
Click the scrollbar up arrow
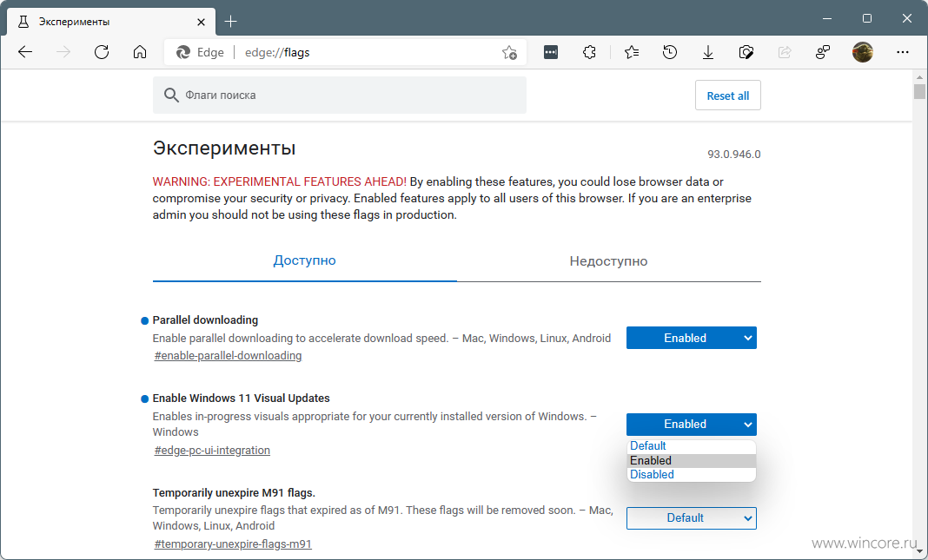919,77
